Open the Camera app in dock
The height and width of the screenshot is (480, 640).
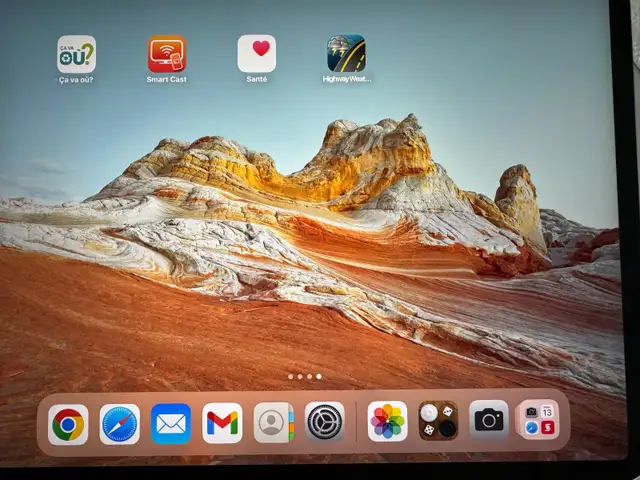tap(489, 420)
